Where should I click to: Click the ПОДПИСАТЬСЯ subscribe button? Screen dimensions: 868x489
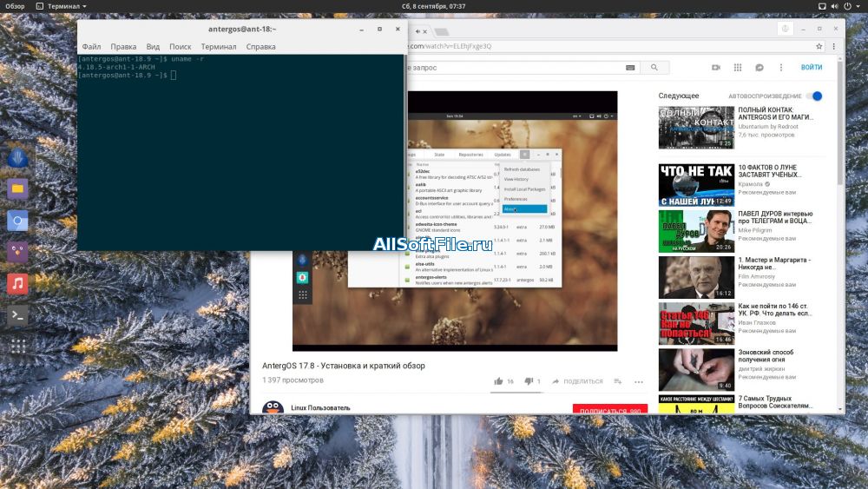[x=610, y=409]
